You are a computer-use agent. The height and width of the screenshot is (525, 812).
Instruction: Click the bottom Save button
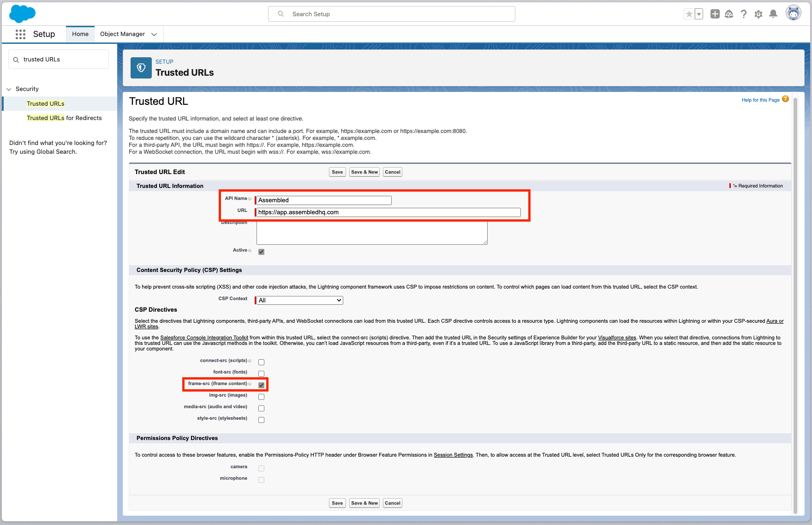pyautogui.click(x=337, y=503)
